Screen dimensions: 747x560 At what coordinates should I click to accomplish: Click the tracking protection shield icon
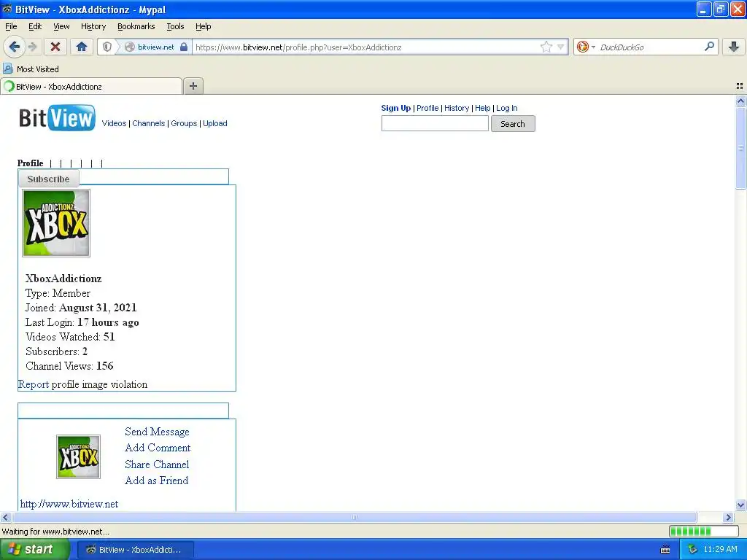[107, 47]
